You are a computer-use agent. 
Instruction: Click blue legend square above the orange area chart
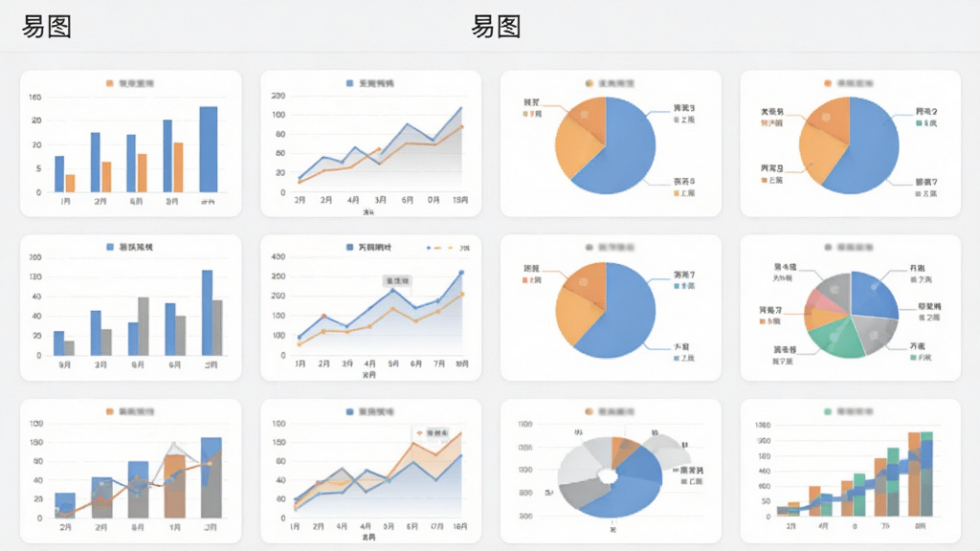350,411
